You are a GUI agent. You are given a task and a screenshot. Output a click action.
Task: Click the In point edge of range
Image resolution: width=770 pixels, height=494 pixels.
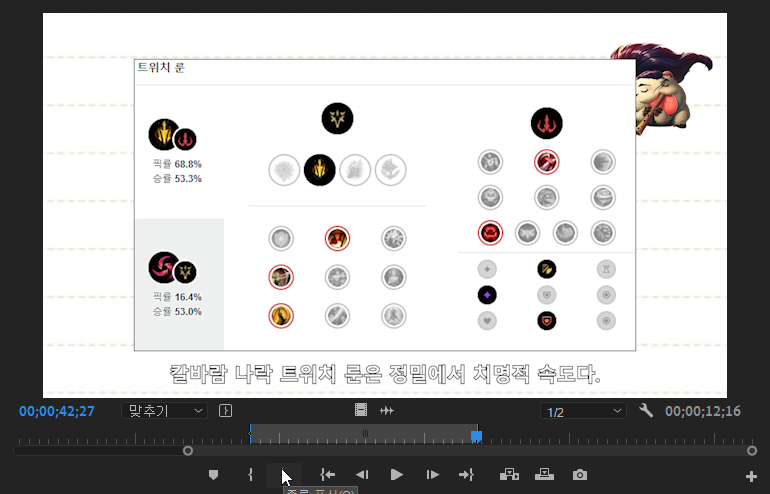250,434
